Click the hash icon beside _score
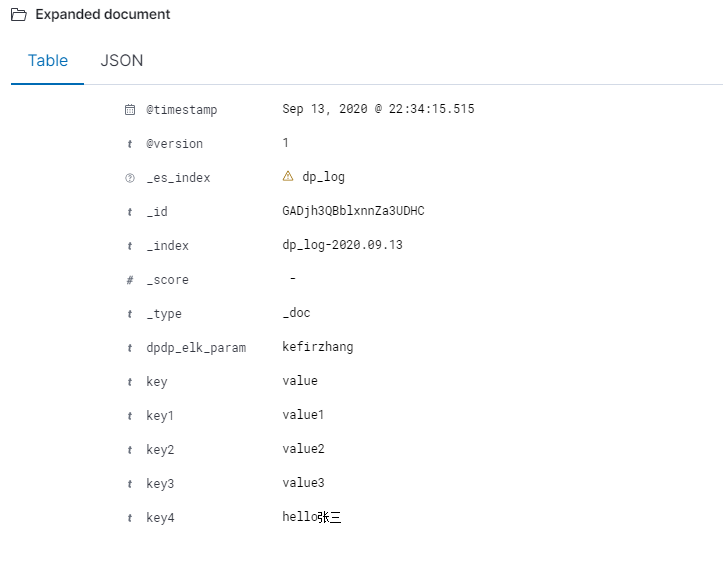The image size is (723, 573). pos(130,280)
